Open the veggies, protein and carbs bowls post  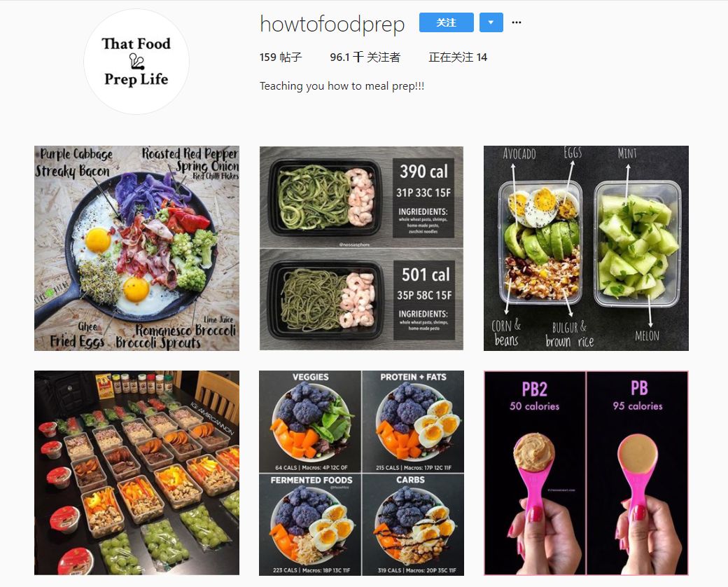click(x=361, y=473)
